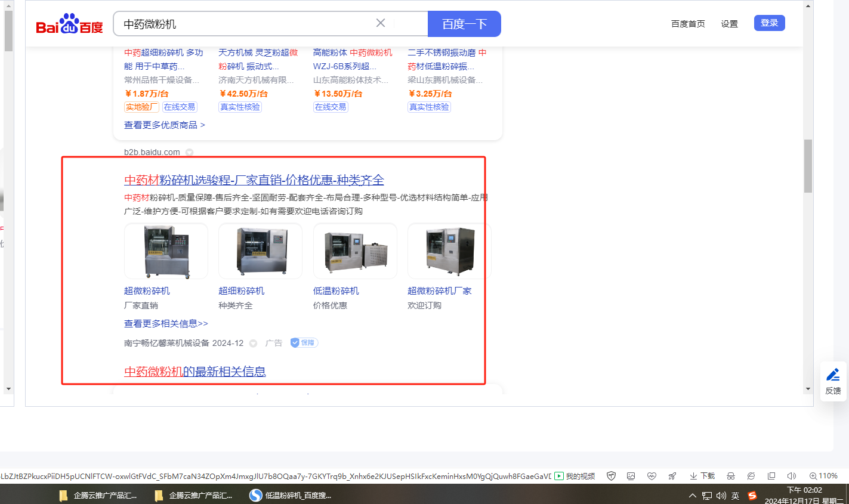Screen dimensions: 849x504
Task: Click the shield security icon in status bar
Action: click(611, 476)
